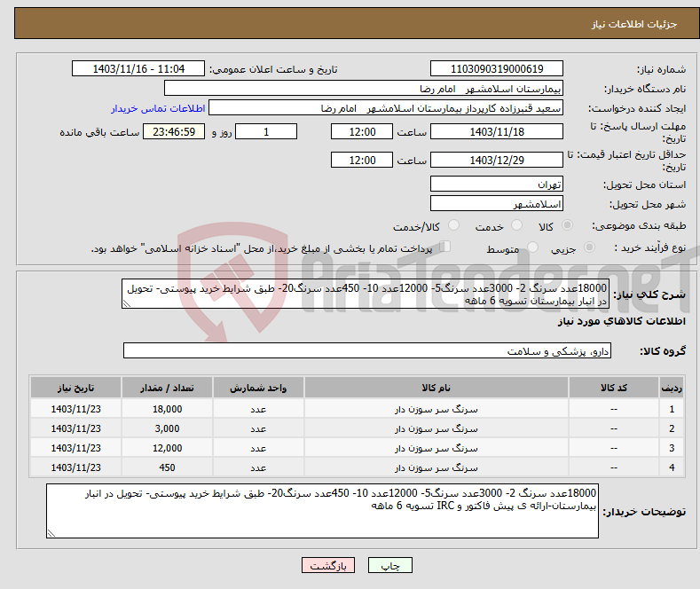Click the price validity date 1403/12/29
The width and height of the screenshot is (700, 589).
497,160
